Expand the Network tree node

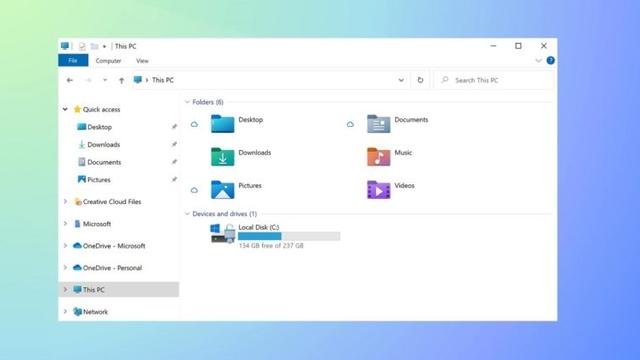coord(65,311)
